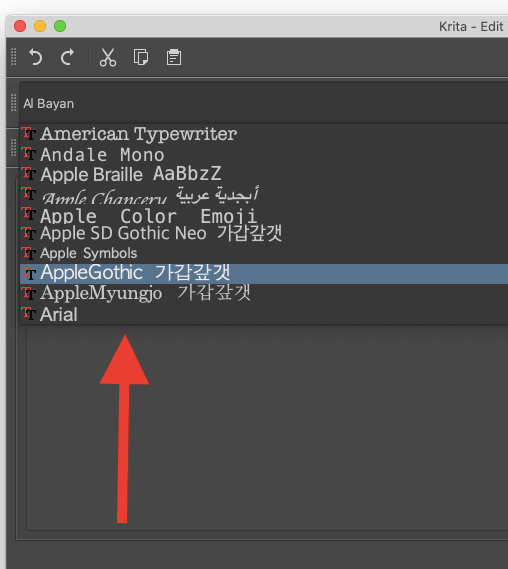Click the Paste clipboard icon
508x569 pixels.
(x=174, y=57)
